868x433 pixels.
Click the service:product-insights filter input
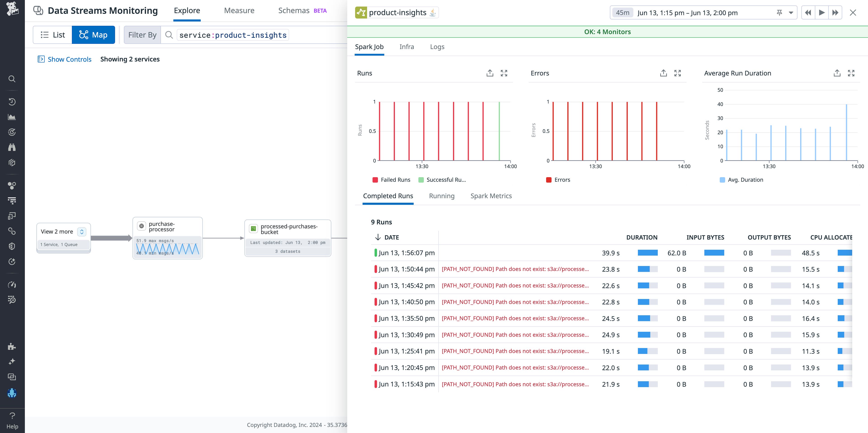[x=233, y=35]
